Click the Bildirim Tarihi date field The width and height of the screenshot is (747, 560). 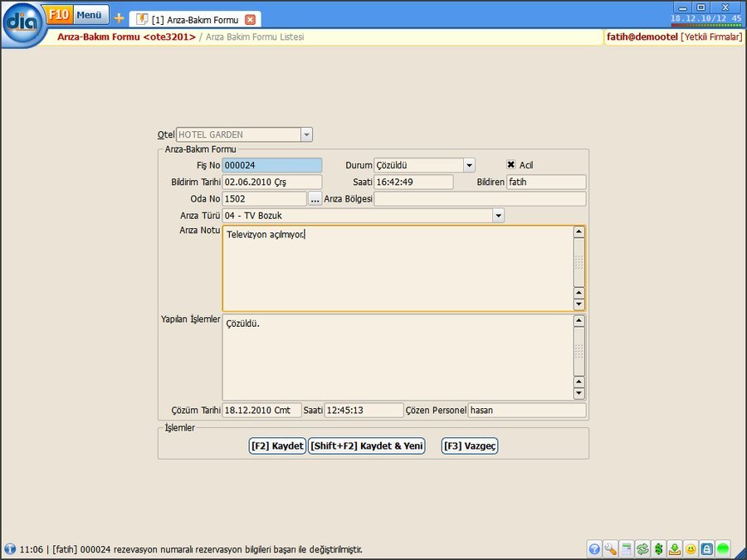[272, 182]
